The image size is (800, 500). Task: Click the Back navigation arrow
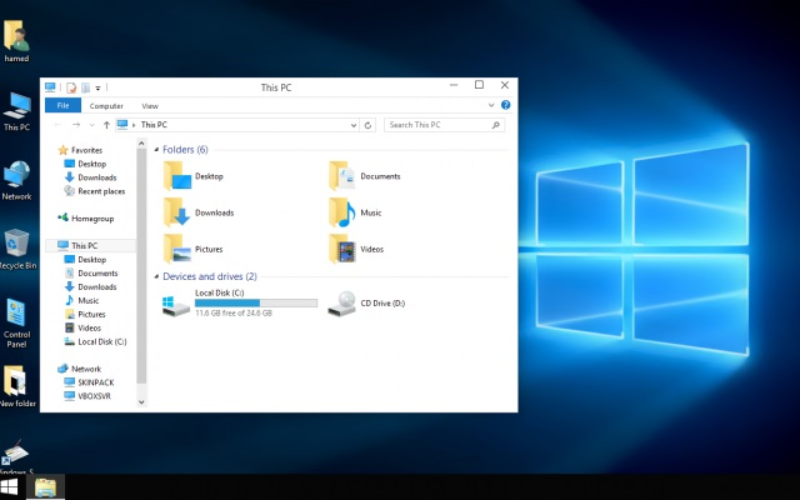pos(58,125)
